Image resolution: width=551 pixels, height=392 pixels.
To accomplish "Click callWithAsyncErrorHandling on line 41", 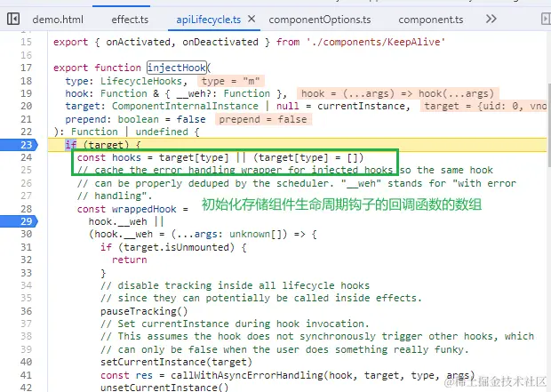I will 247,375.
